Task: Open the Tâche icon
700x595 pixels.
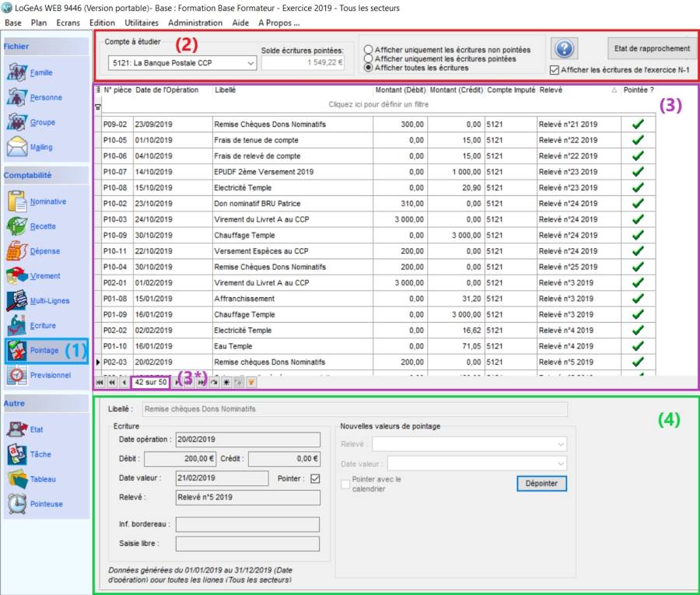Action: click(17, 454)
